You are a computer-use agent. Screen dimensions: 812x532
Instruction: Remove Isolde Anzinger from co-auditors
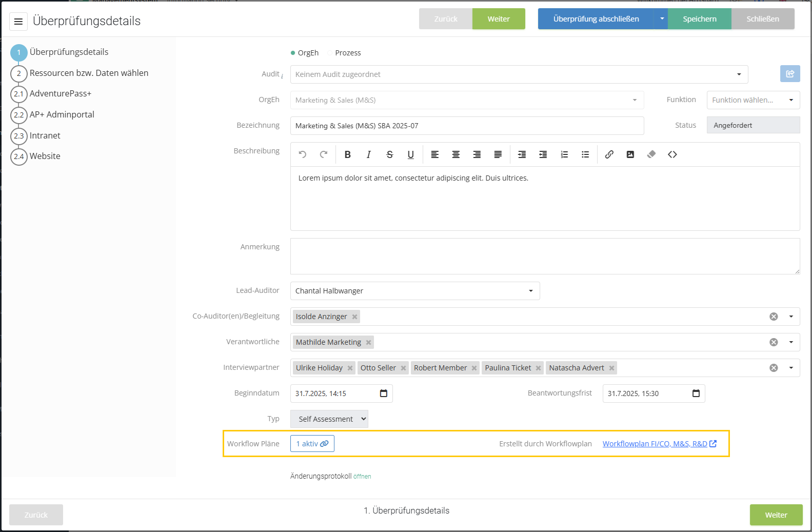coord(354,317)
